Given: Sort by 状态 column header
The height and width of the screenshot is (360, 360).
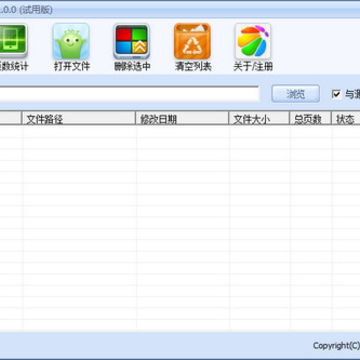Looking at the screenshot, I should click(346, 118).
